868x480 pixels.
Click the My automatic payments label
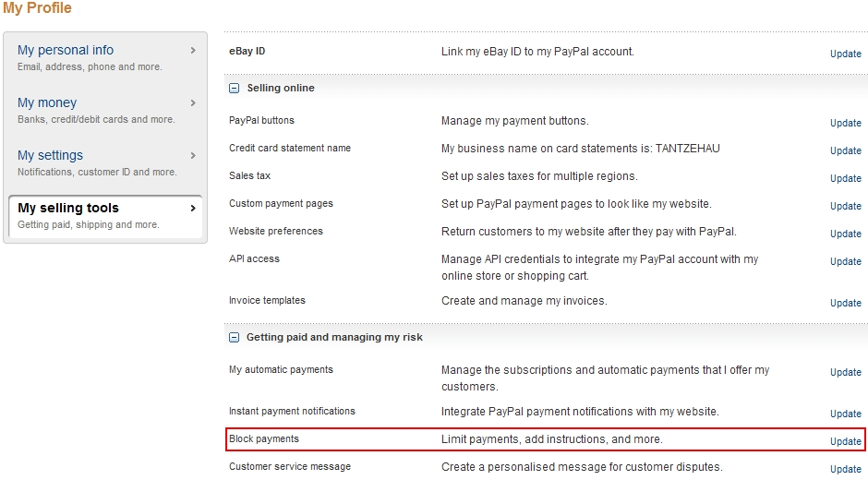click(x=281, y=370)
